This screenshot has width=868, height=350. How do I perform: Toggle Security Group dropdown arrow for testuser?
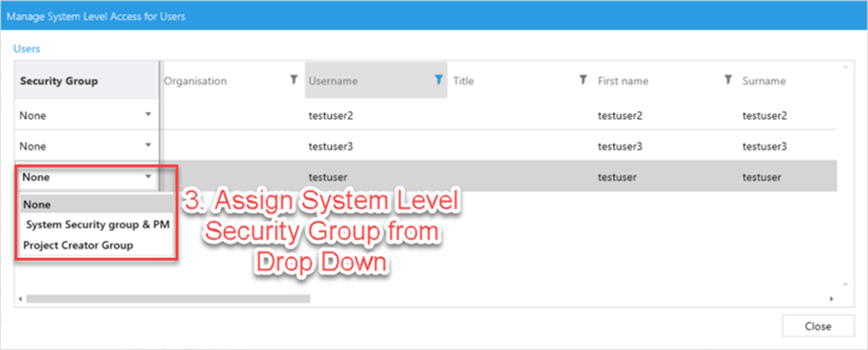(x=148, y=177)
